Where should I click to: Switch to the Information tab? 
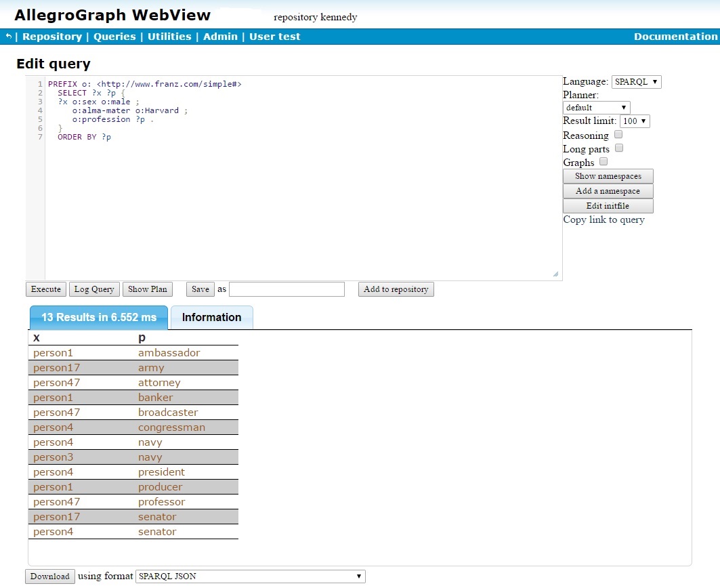pos(211,318)
